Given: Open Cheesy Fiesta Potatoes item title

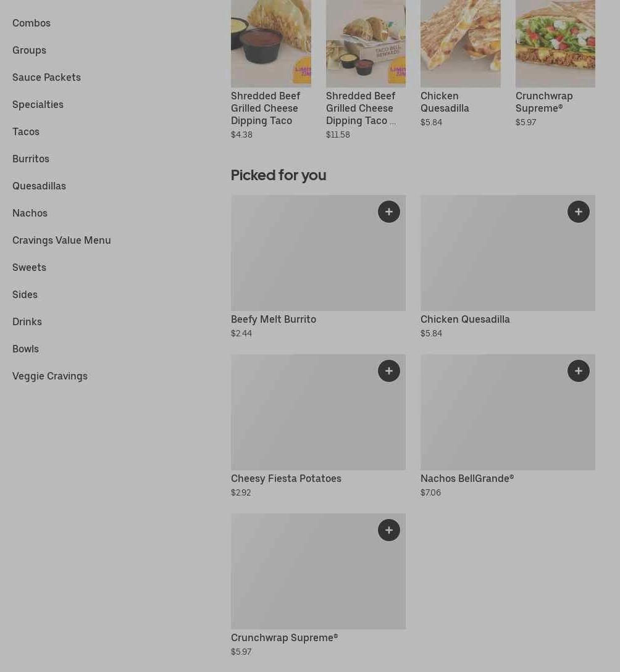Looking at the screenshot, I should 286,478.
